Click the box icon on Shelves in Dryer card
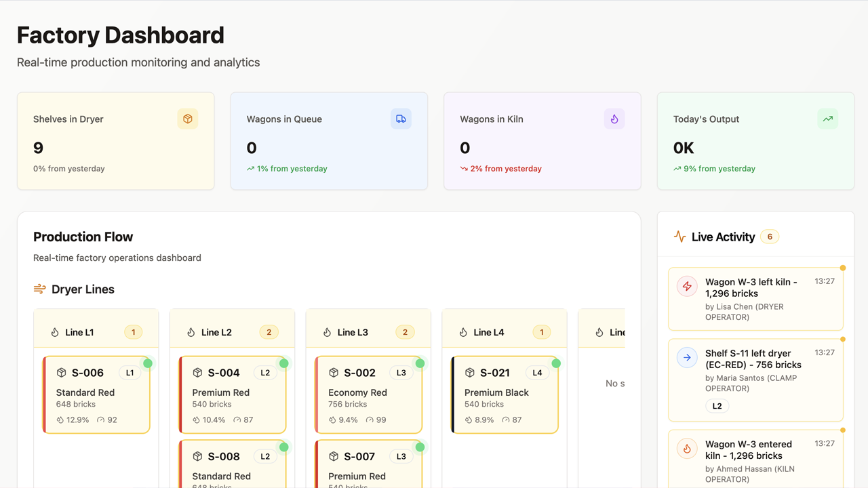868x488 pixels. click(188, 119)
